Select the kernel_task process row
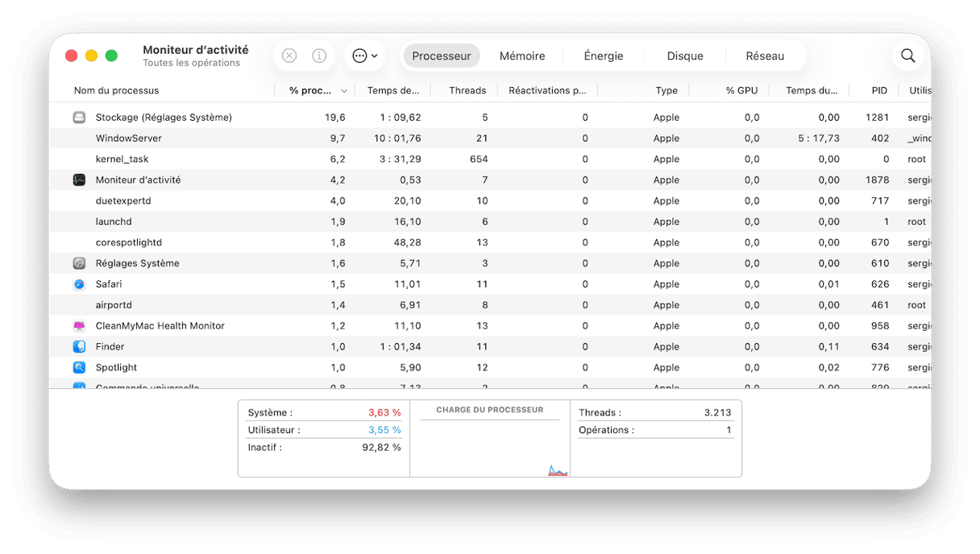This screenshot has width=980, height=554. (x=490, y=159)
